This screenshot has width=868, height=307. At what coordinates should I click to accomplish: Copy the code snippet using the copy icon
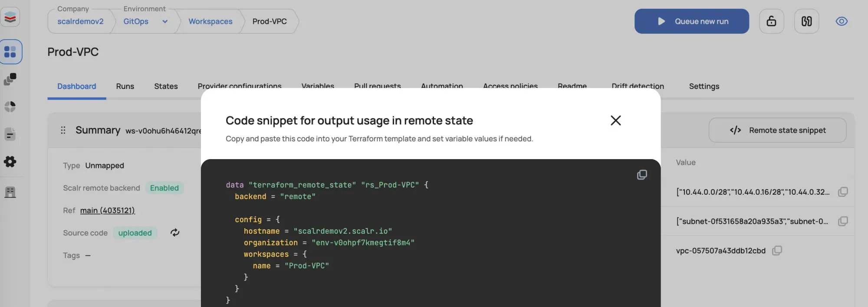[642, 175]
